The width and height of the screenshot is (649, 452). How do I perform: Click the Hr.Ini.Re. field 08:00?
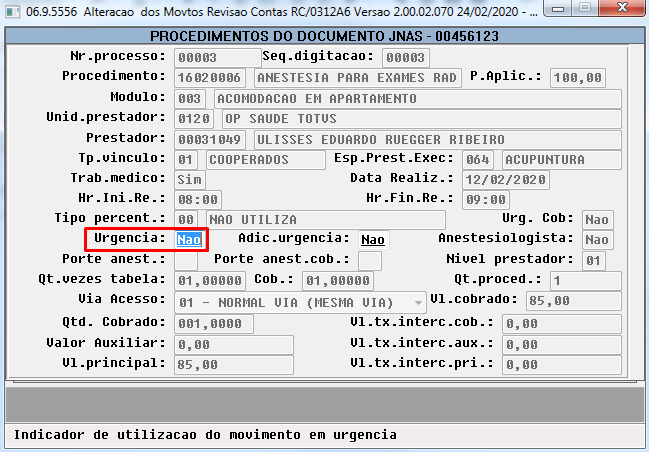(x=198, y=200)
